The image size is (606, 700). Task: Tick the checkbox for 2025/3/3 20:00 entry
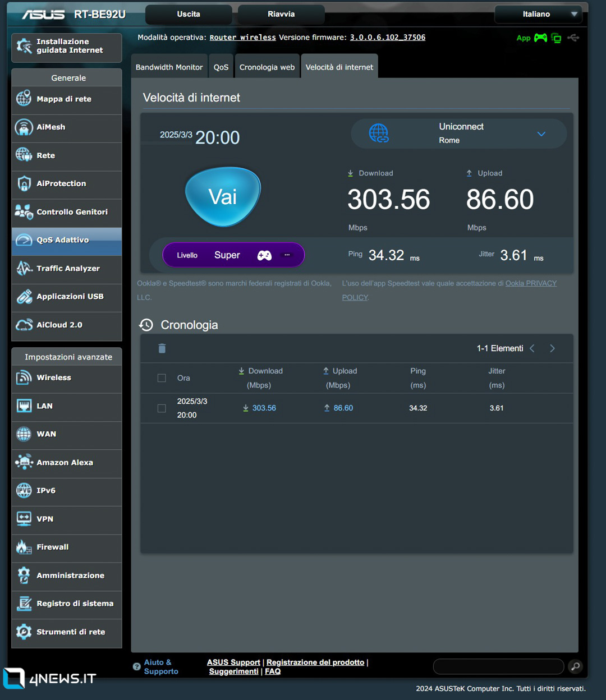tap(162, 408)
